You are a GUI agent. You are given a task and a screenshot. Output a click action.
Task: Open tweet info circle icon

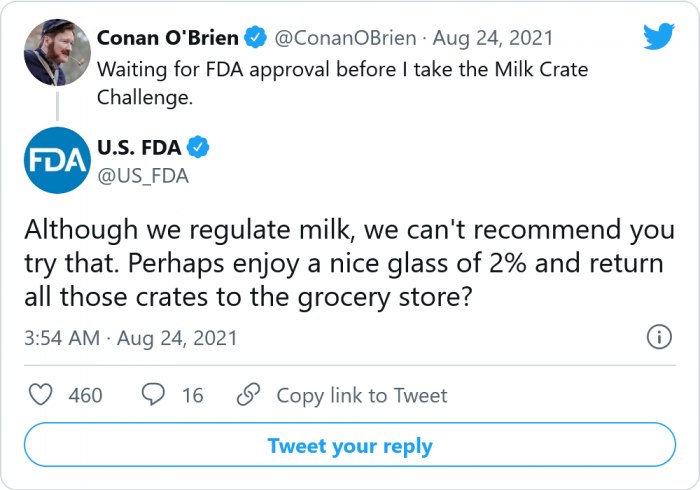[x=659, y=337]
